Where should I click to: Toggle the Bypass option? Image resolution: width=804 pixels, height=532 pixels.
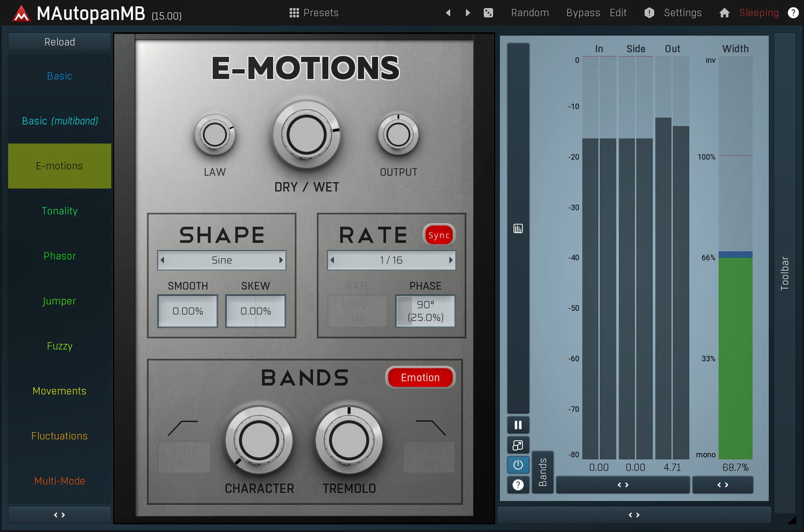click(x=583, y=13)
